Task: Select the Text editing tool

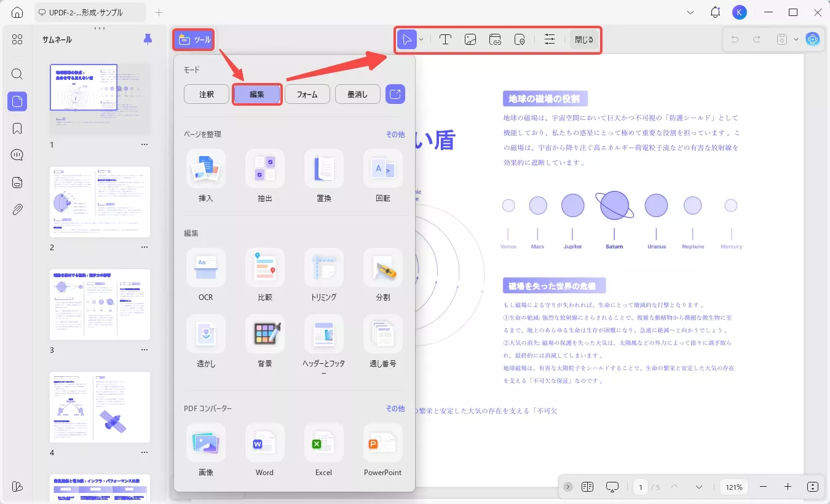Action: coord(445,39)
